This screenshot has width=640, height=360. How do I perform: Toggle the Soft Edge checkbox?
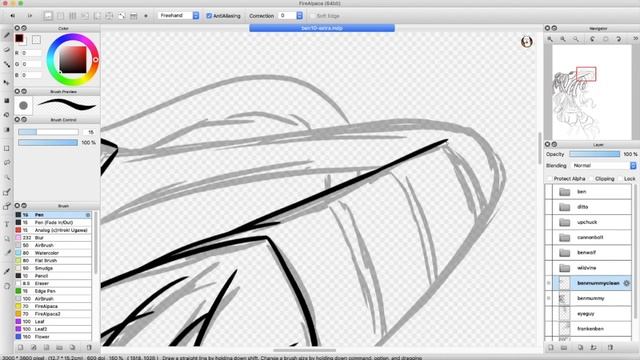pos(313,16)
